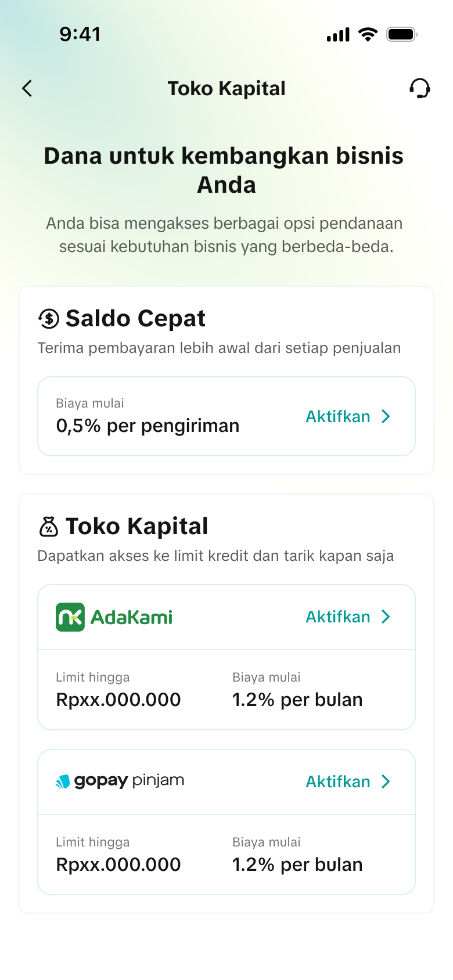Expand the AdaKami chevron arrow
The image size is (453, 980).
point(386,617)
